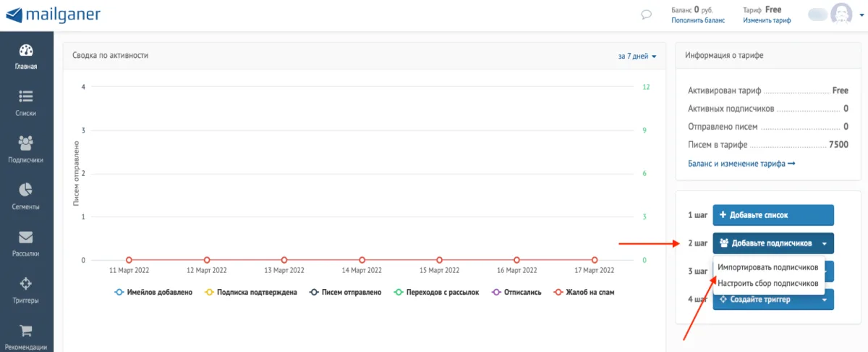The height and width of the screenshot is (352, 868).
Task: Follow the Пополнить баланс link
Action: (697, 21)
